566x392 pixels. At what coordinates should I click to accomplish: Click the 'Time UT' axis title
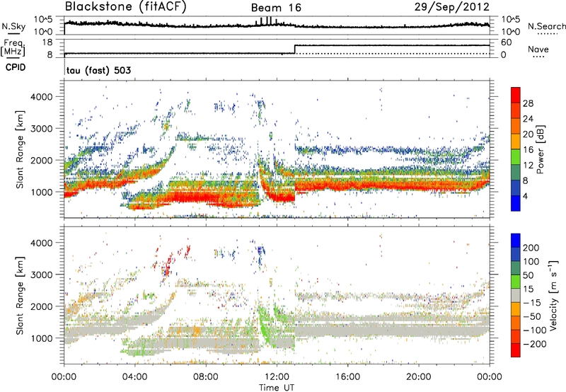pos(277,388)
